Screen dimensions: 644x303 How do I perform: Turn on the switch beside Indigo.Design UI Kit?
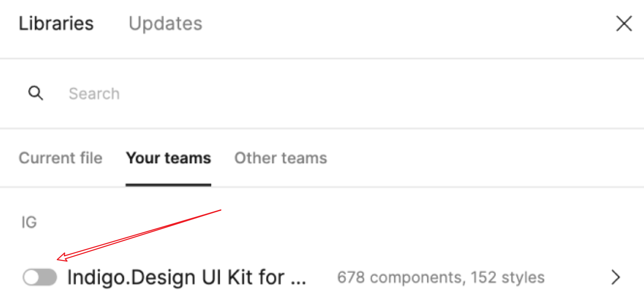point(40,278)
